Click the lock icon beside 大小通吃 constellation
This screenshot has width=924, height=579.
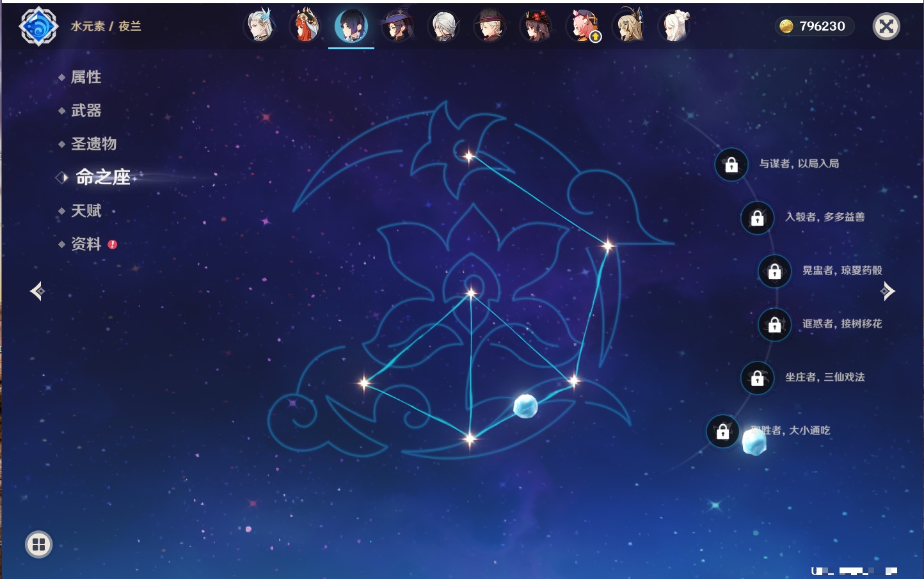pos(723,431)
